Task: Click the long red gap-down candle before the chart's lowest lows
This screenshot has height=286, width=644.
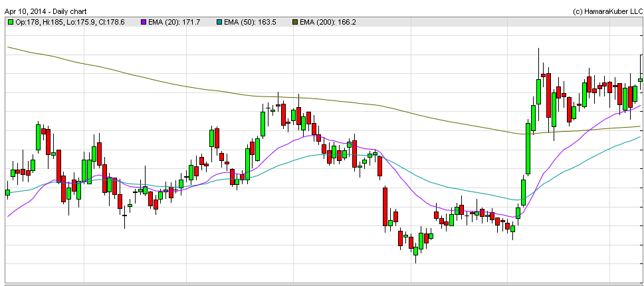Action: coord(385,207)
